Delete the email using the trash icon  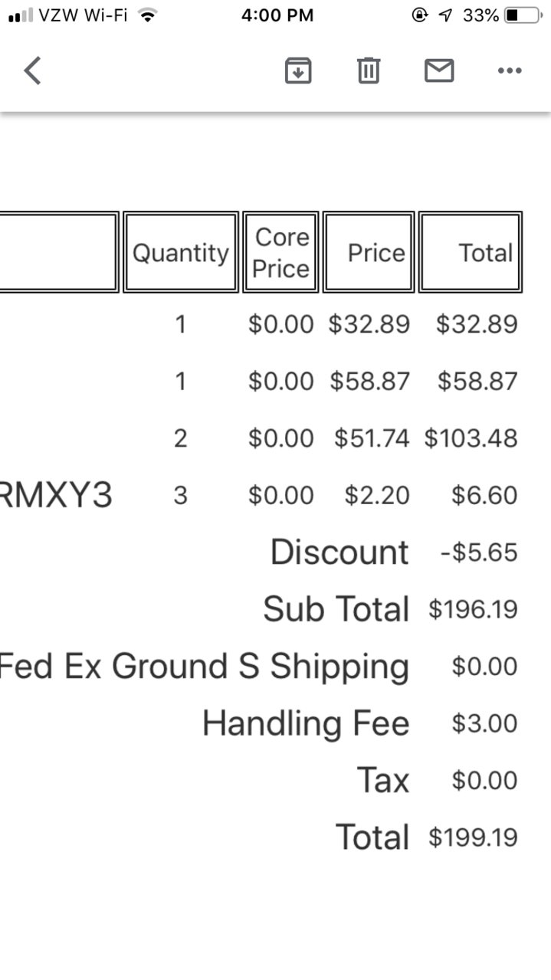point(369,70)
